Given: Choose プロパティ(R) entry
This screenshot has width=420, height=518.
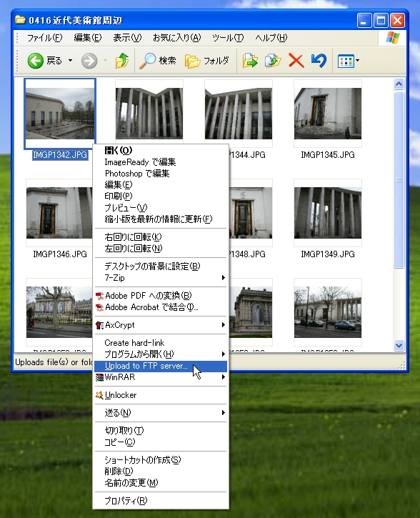Looking at the screenshot, I should point(161,501).
